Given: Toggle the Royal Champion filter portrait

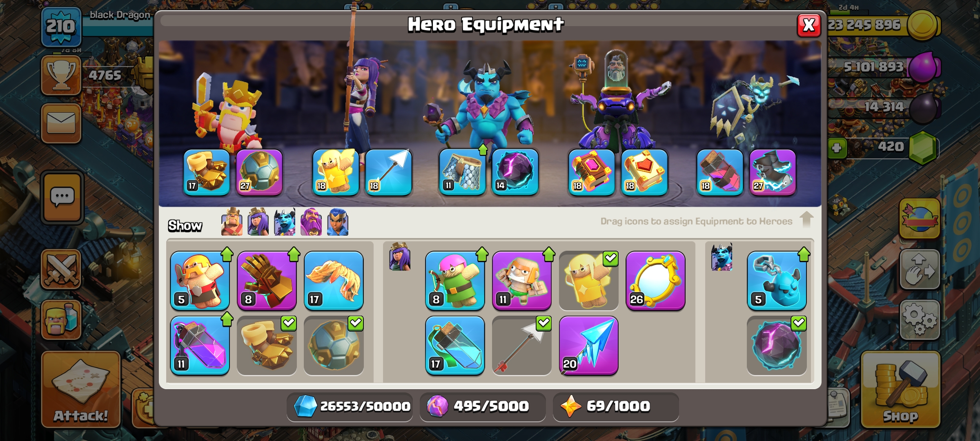Looking at the screenshot, I should click(x=338, y=222).
